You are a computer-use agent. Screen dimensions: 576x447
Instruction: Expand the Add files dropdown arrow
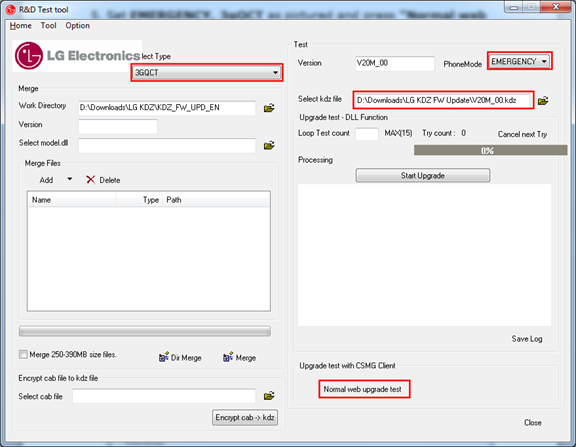[x=69, y=179]
